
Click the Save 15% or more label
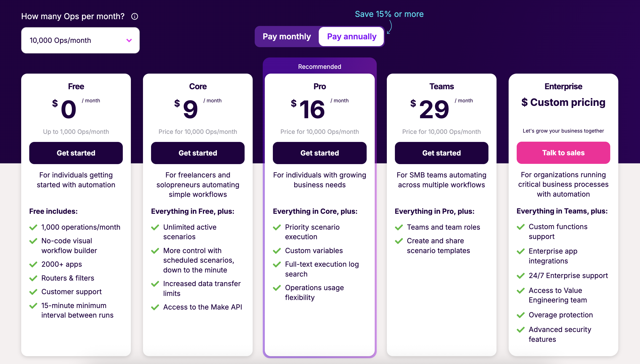coord(389,14)
